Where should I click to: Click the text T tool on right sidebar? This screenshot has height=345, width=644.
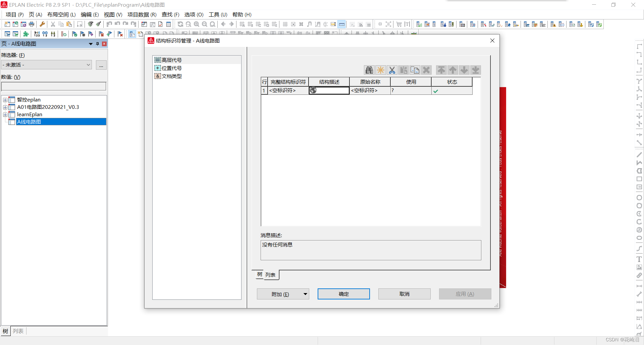[639, 259]
